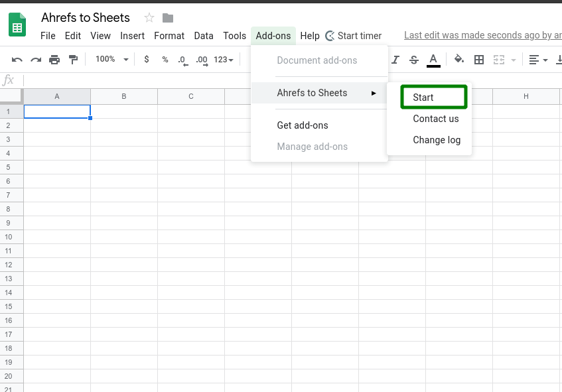This screenshot has width=562, height=392.
Task: Open the horizontal align dropdown
Action: coord(535,59)
